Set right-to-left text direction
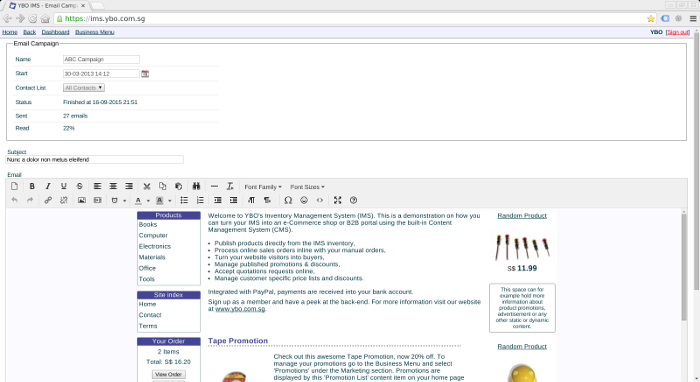Screen dimensions: 700x382 click(x=267, y=200)
